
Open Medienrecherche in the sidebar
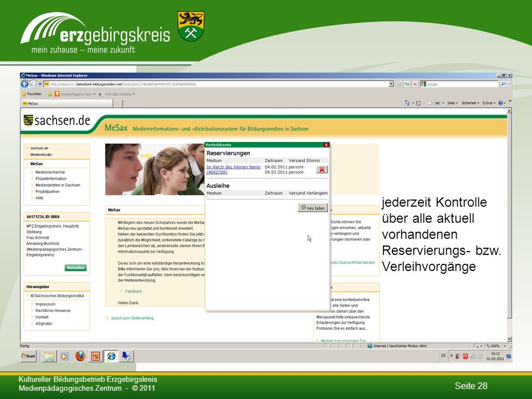[50, 172]
